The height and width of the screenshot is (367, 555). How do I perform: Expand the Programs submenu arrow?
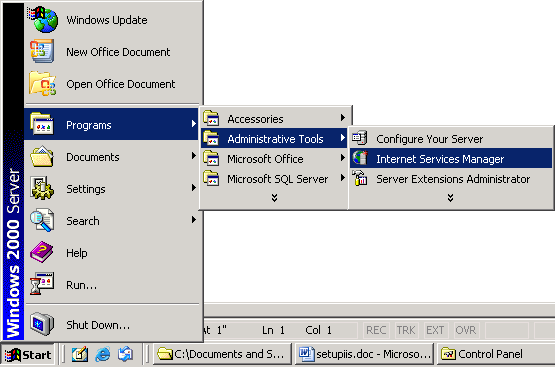(x=194, y=124)
